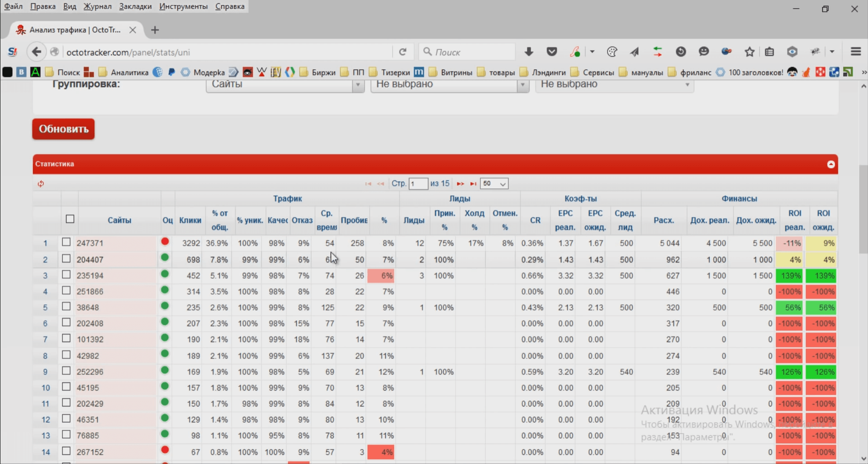Click the green rating dot for site 204407
Image resolution: width=868 pixels, height=464 pixels.
pyautogui.click(x=165, y=258)
